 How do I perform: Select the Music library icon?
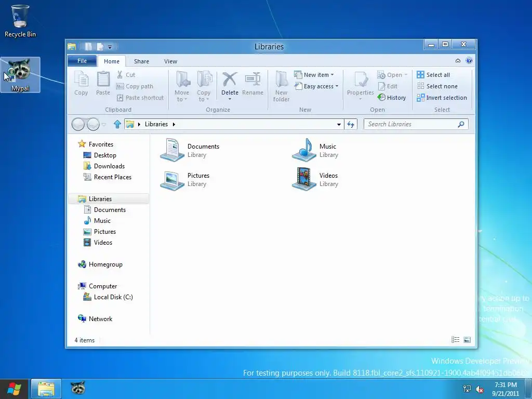click(x=304, y=150)
